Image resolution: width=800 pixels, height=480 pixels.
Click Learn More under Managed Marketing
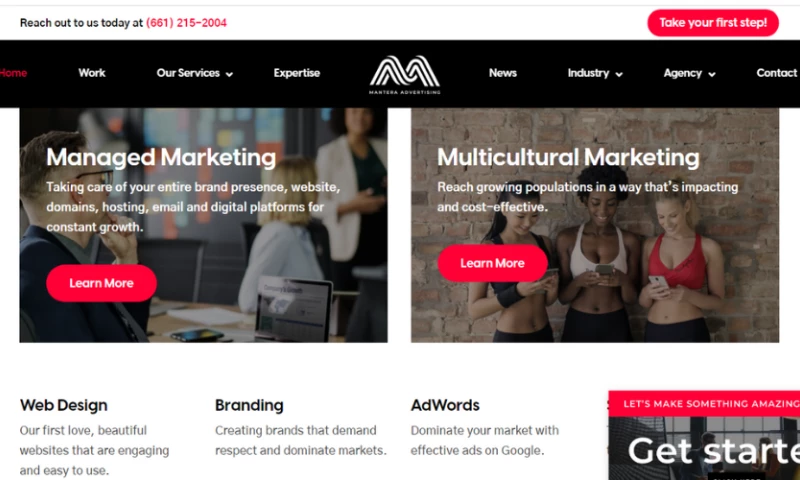[x=101, y=283]
